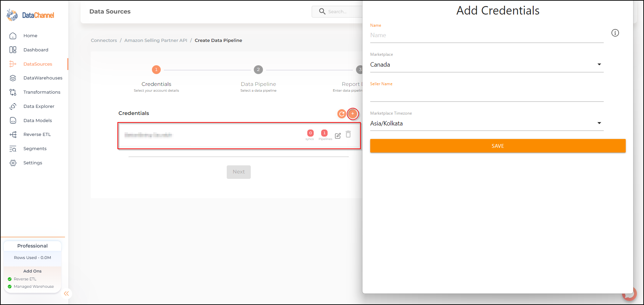This screenshot has height=305, width=644.
Task: Click the Settings menu label
Action: click(33, 163)
